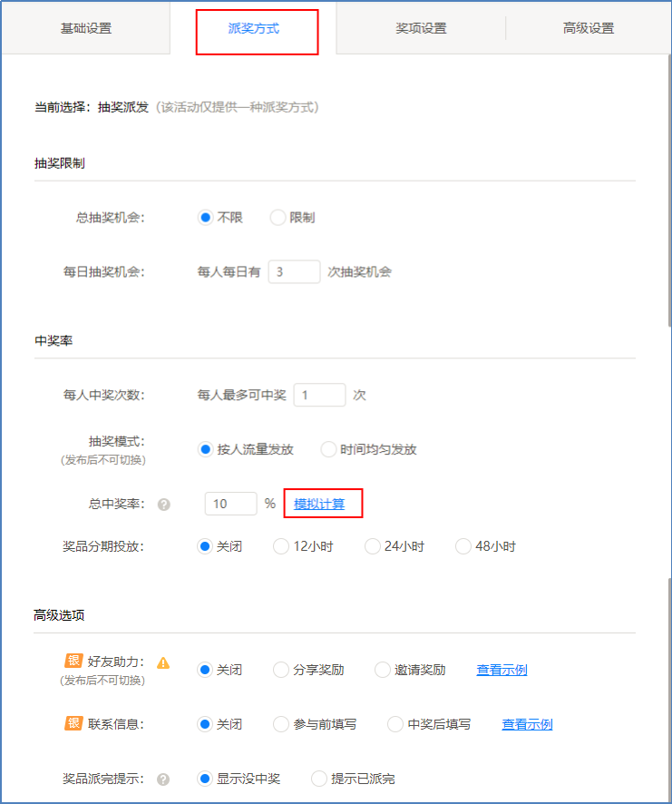Open 查看示例 link for 联系信息
672x804 pixels.
pos(527,724)
